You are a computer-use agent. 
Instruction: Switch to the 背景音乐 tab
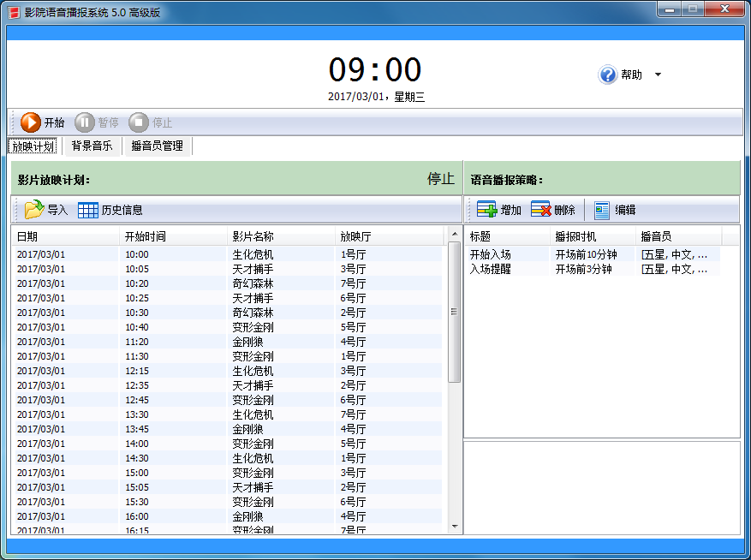click(91, 146)
